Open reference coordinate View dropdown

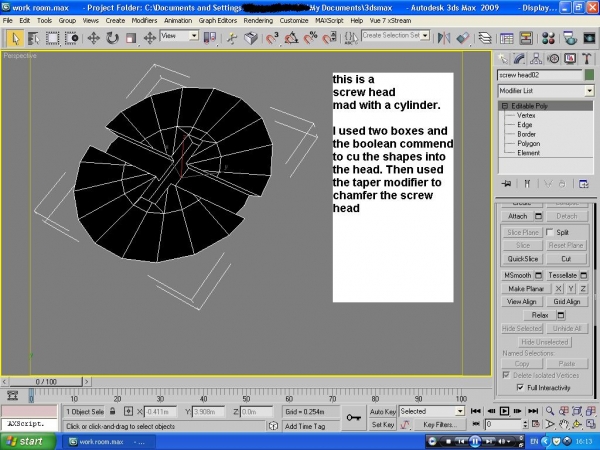point(179,36)
